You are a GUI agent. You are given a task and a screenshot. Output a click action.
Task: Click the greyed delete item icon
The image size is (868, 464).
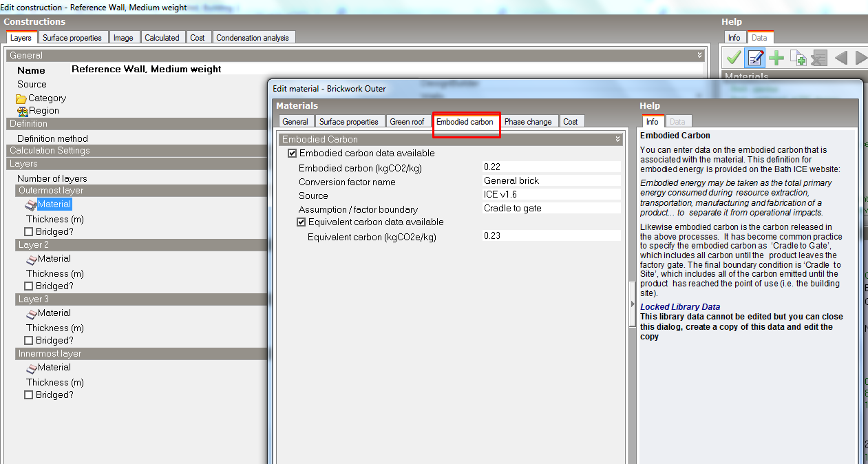coord(818,57)
